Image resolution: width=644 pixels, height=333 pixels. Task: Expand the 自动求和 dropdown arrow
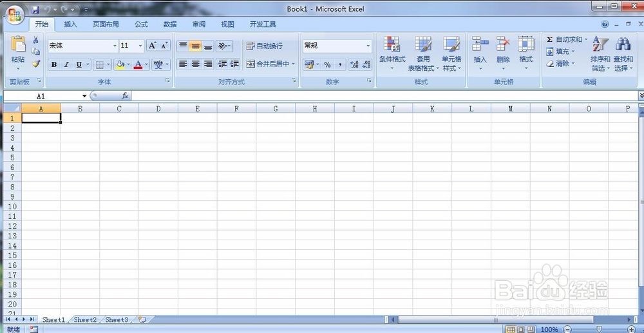click(x=586, y=39)
